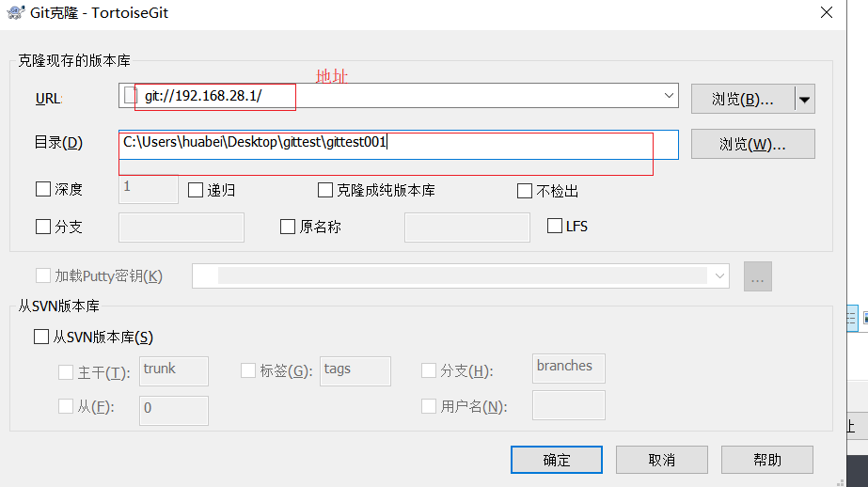868x487 pixels.
Task: Click the TortoiseGit turtle title bar icon
Action: click(x=15, y=12)
